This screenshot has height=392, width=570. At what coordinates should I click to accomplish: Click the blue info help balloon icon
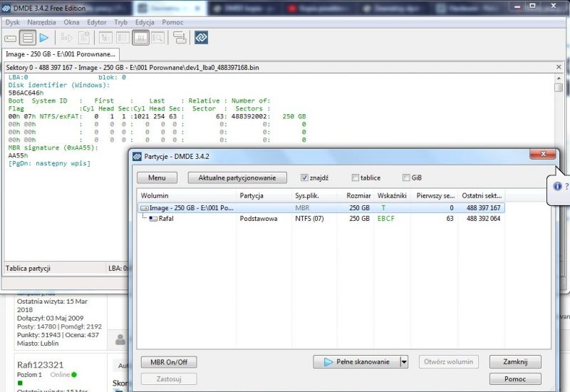click(557, 186)
